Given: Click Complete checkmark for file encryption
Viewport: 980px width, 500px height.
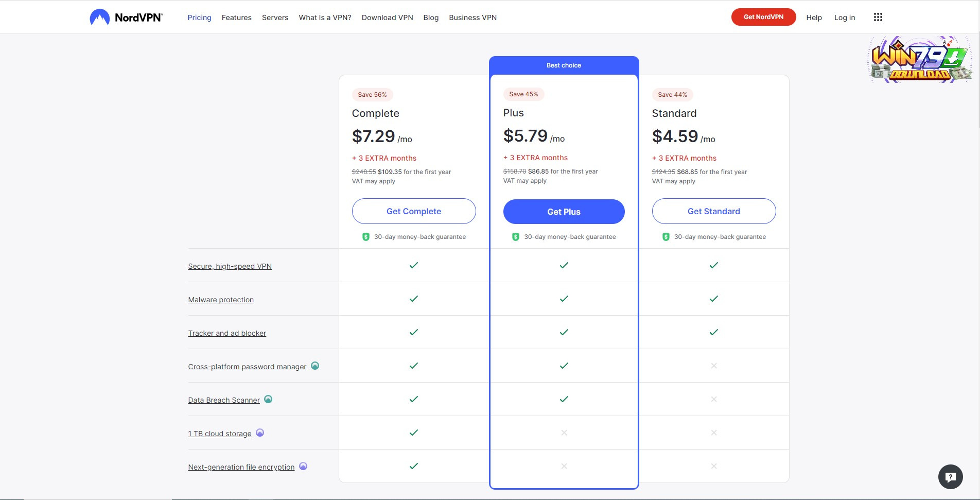Looking at the screenshot, I should pos(414,466).
